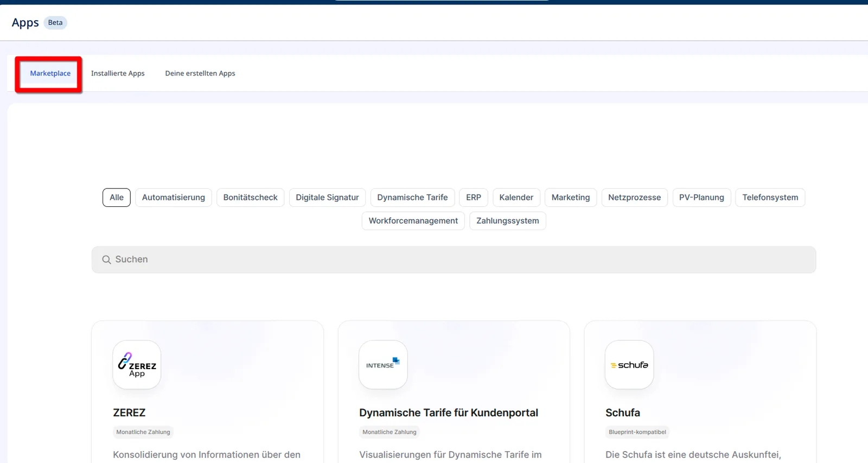
Task: Click ZEREZ description 'Konsolidierung von Informationen'
Action: coord(207,455)
